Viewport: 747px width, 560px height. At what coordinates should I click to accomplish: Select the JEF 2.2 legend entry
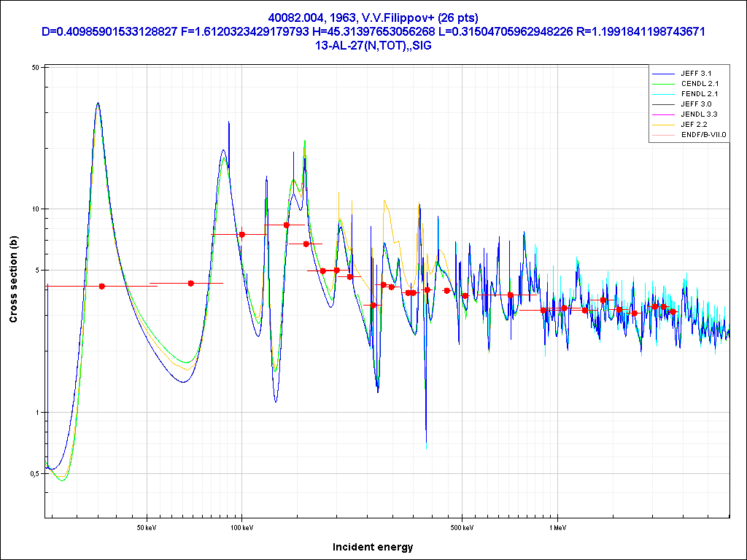coord(694,125)
